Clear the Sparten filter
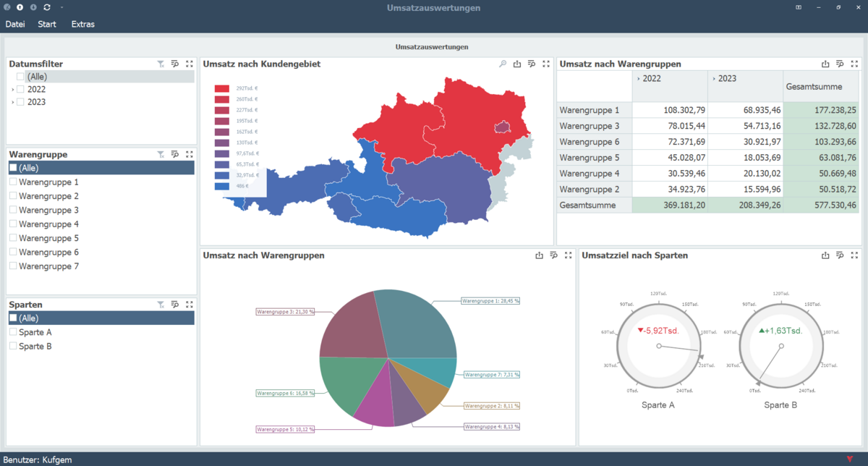This screenshot has width=868, height=466. [161, 305]
